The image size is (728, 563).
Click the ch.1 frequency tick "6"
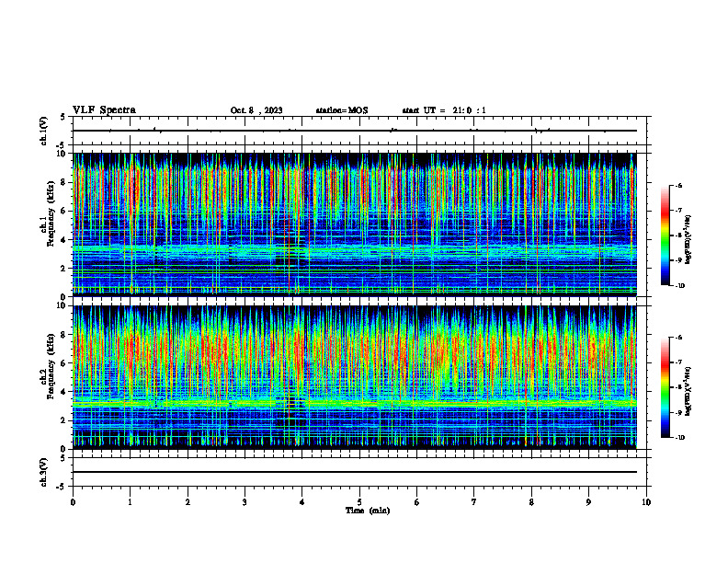tap(64, 212)
